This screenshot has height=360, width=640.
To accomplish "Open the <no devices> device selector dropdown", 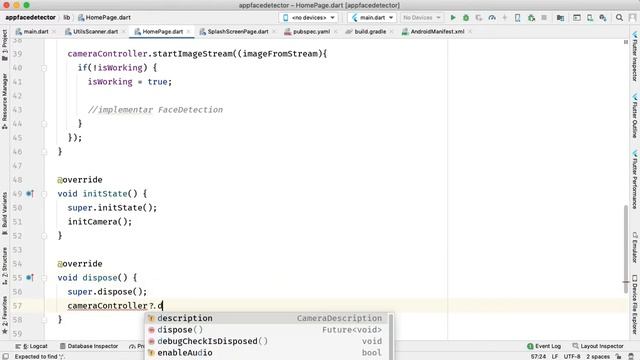I will click(x=309, y=18).
